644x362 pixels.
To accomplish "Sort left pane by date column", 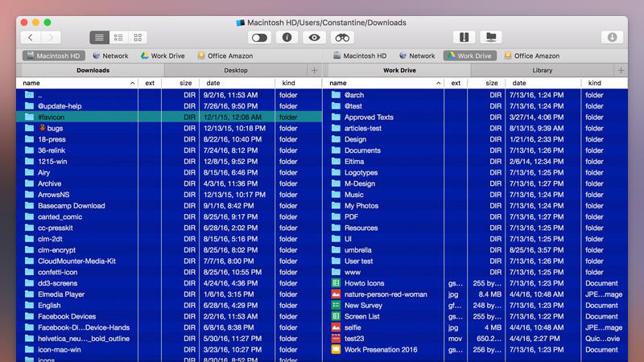I will click(x=237, y=83).
